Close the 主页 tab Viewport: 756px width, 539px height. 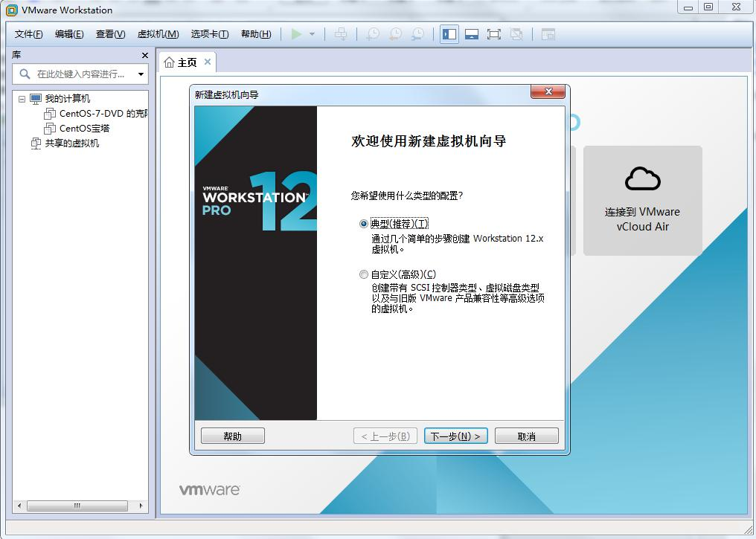[208, 62]
